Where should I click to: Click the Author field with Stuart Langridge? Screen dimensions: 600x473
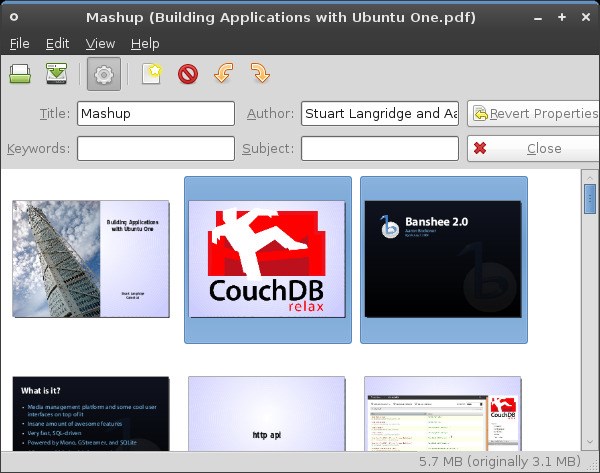(x=380, y=113)
